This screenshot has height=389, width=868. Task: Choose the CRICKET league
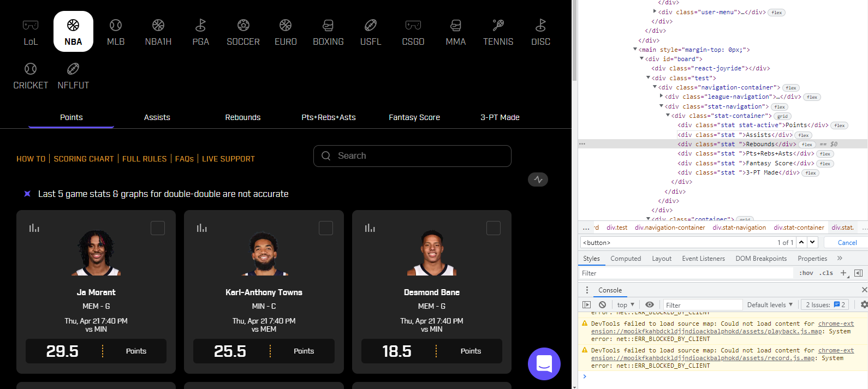coord(31,75)
